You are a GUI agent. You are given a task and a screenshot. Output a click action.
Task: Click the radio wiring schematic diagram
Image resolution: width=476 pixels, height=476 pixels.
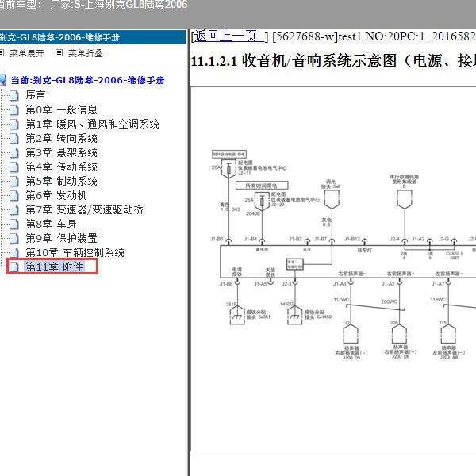tap(343, 255)
